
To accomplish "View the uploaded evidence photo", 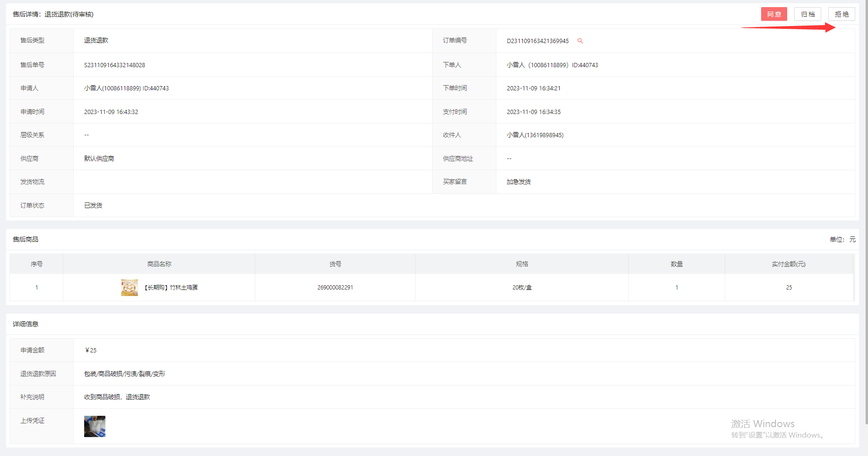I will 95,426.
